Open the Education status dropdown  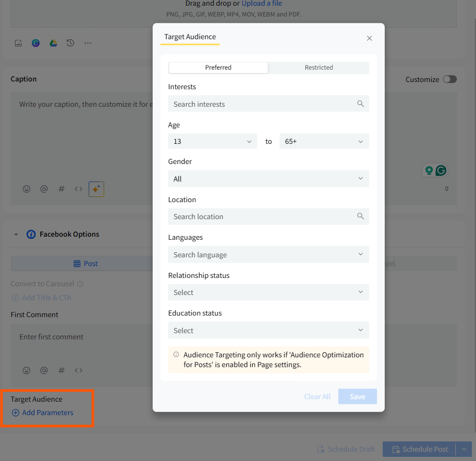coord(268,330)
